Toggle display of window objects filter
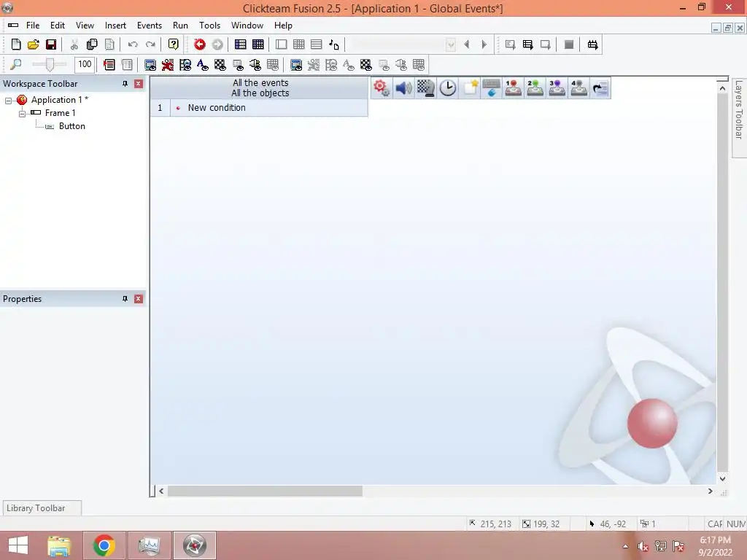 (150, 64)
